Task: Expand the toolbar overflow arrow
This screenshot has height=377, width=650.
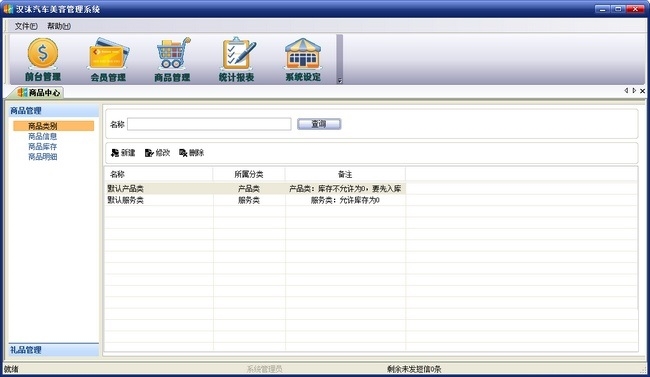Action: pyautogui.click(x=340, y=81)
